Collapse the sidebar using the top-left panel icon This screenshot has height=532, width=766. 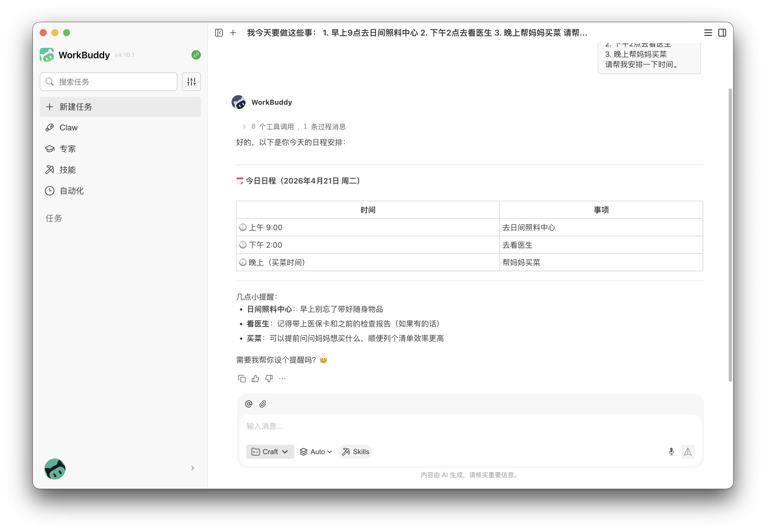[x=219, y=33]
